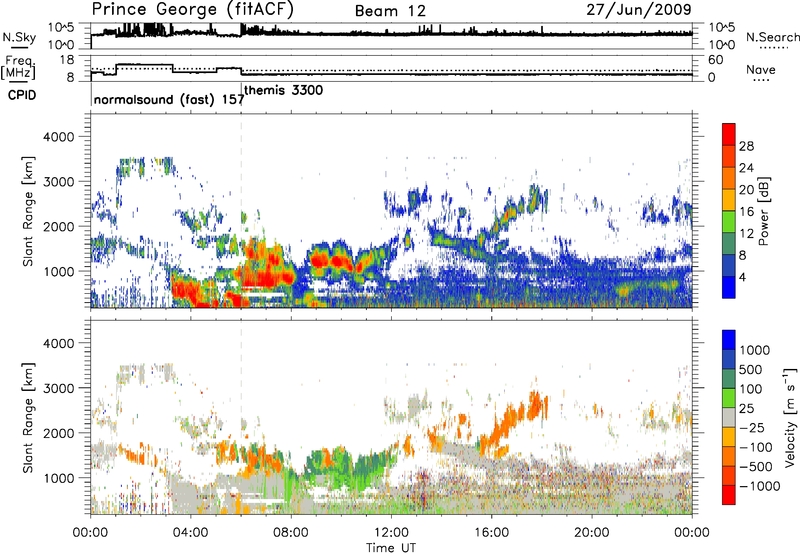Click the '-1000' velocity colorbar tick label
Screen dimensions: 800x554
point(759,486)
